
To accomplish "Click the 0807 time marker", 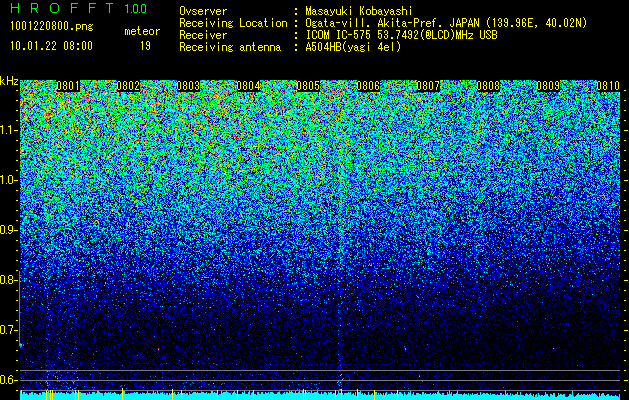I will point(428,86).
